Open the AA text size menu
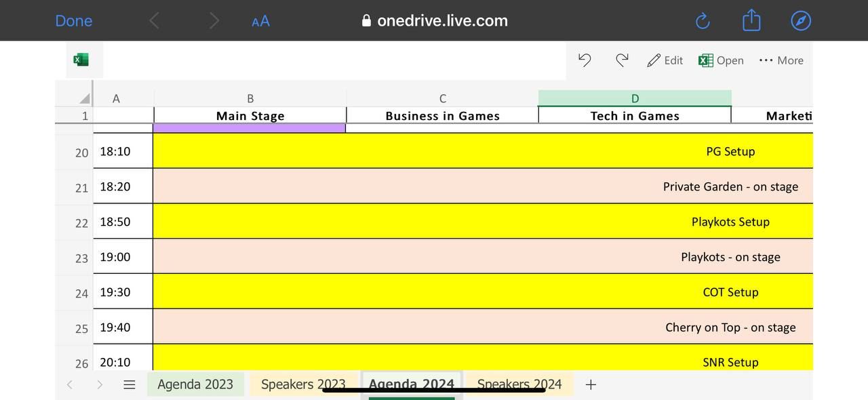868x400 pixels. pyautogui.click(x=260, y=21)
